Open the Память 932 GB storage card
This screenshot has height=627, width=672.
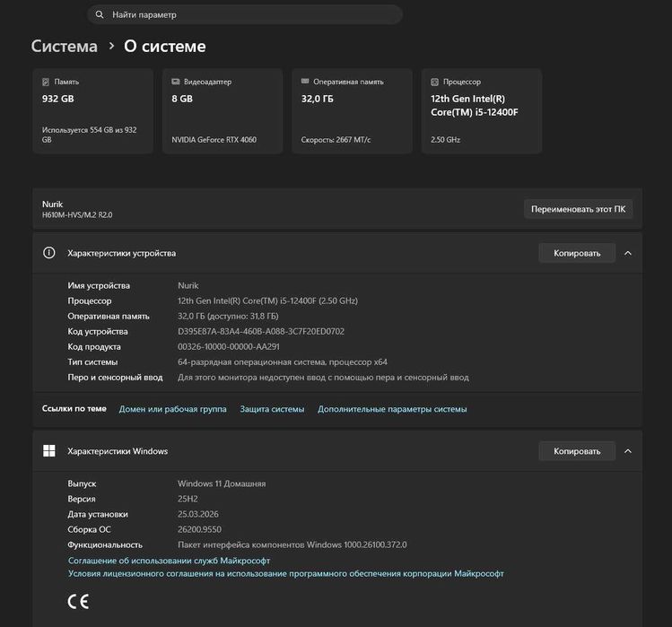coord(93,111)
